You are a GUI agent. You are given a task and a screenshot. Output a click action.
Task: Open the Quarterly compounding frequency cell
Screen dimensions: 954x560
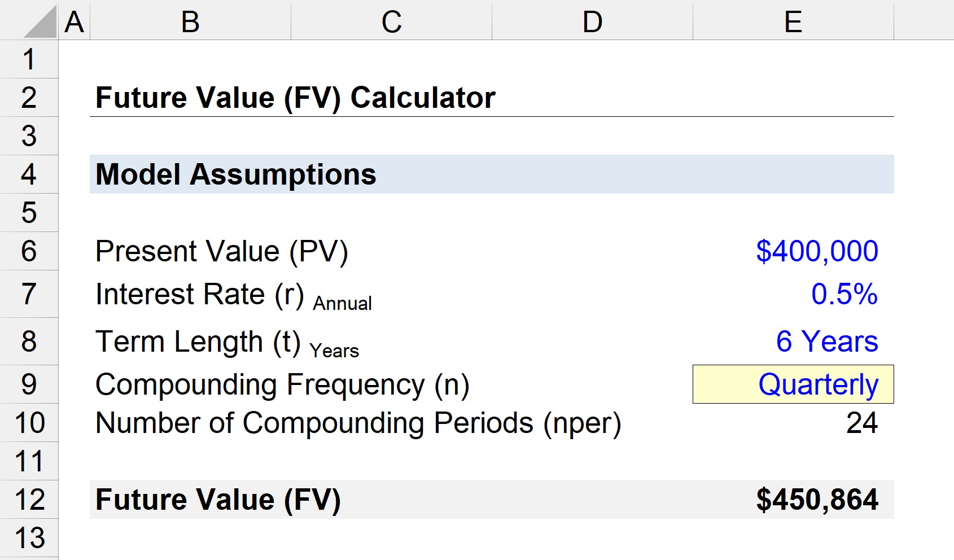click(x=793, y=384)
